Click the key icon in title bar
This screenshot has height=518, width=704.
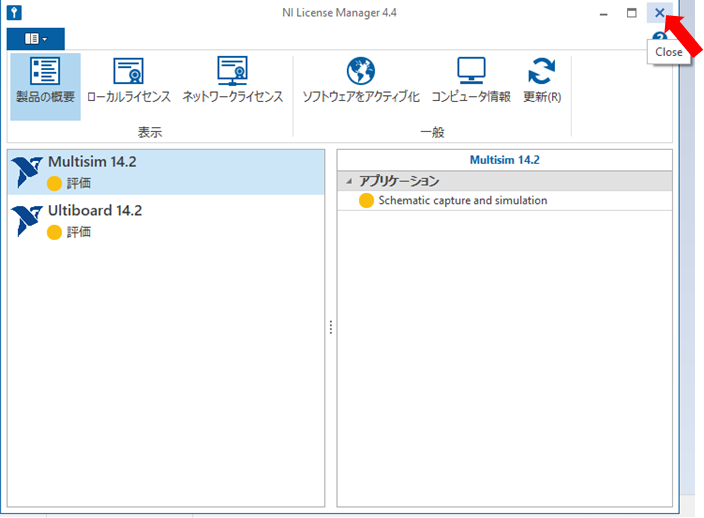point(14,13)
